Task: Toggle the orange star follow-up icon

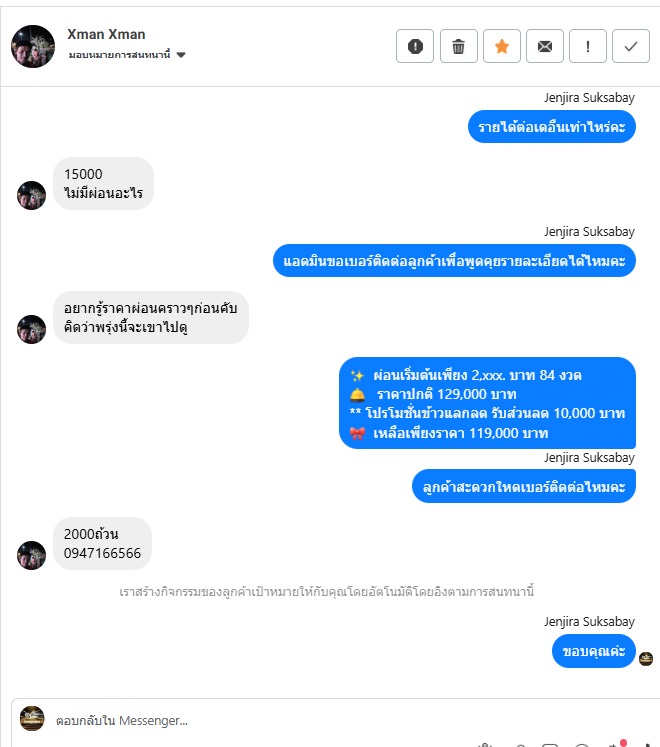Action: 502,46
